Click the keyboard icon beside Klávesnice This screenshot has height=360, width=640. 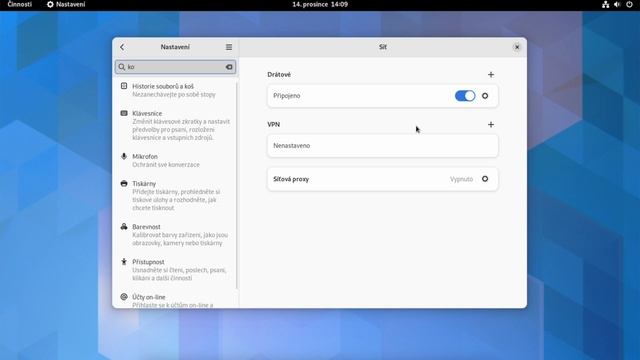(124, 113)
